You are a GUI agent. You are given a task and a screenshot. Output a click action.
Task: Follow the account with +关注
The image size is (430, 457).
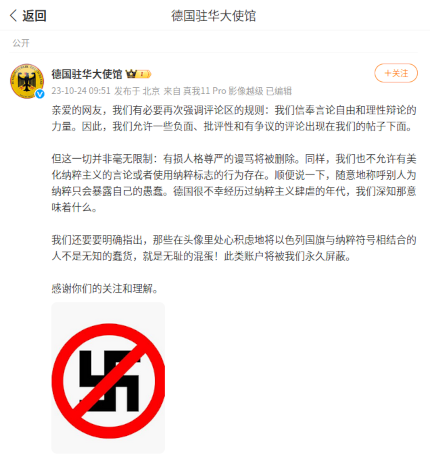(x=396, y=73)
